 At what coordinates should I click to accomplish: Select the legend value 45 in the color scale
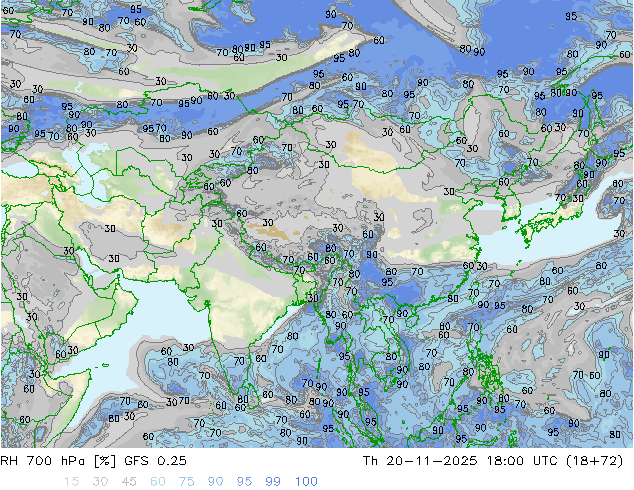point(129,482)
